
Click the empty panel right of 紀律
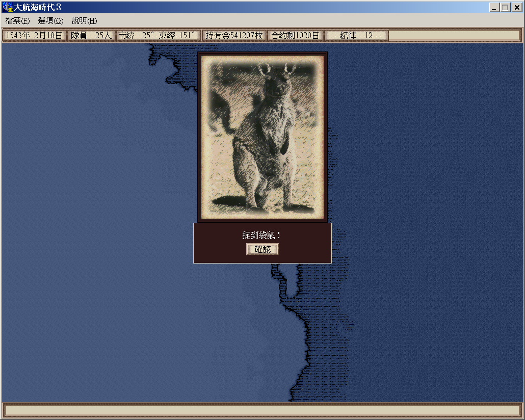click(x=455, y=36)
